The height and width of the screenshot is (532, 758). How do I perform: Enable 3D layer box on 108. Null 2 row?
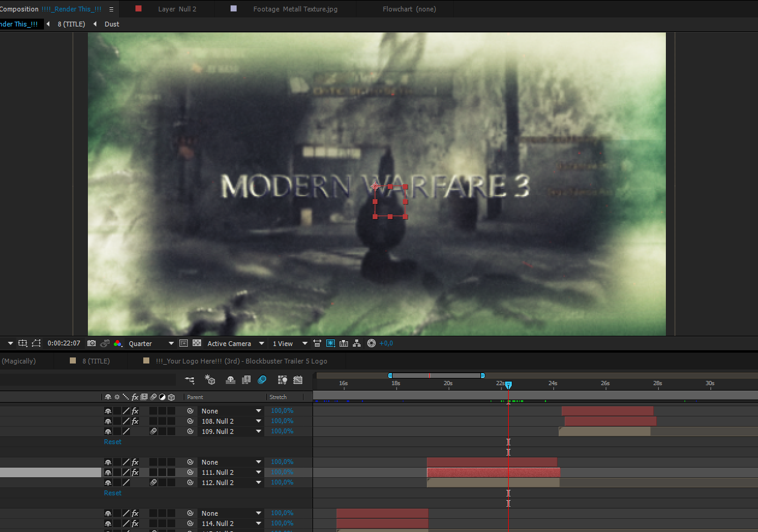click(x=171, y=421)
